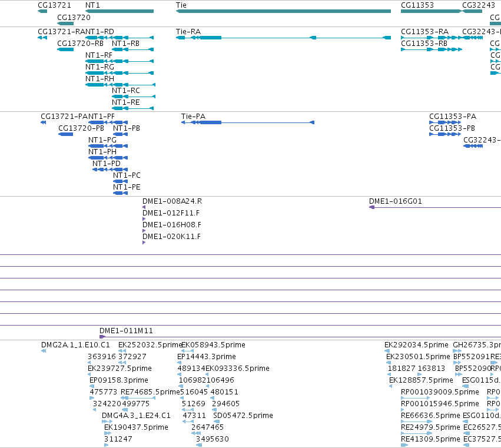This screenshot has width=501, height=448.
Task: Open the NT1-PD protein label
Action: click(107, 164)
